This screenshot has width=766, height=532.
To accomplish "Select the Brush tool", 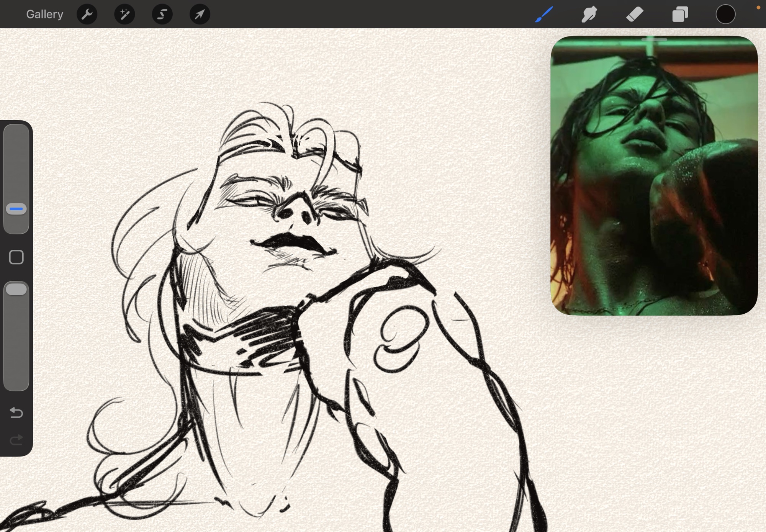I will tap(544, 15).
